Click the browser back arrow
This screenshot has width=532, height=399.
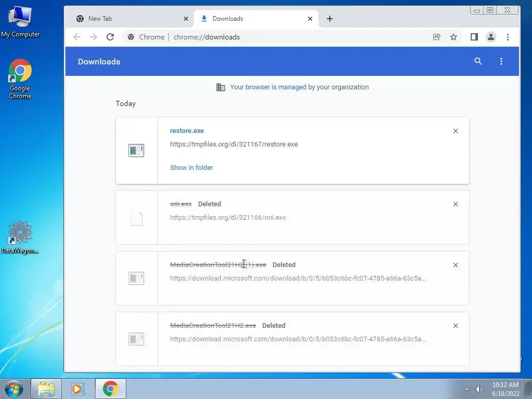tap(77, 37)
